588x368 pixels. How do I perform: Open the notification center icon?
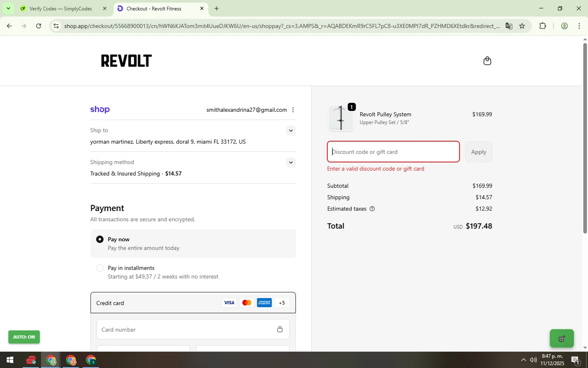575,360
